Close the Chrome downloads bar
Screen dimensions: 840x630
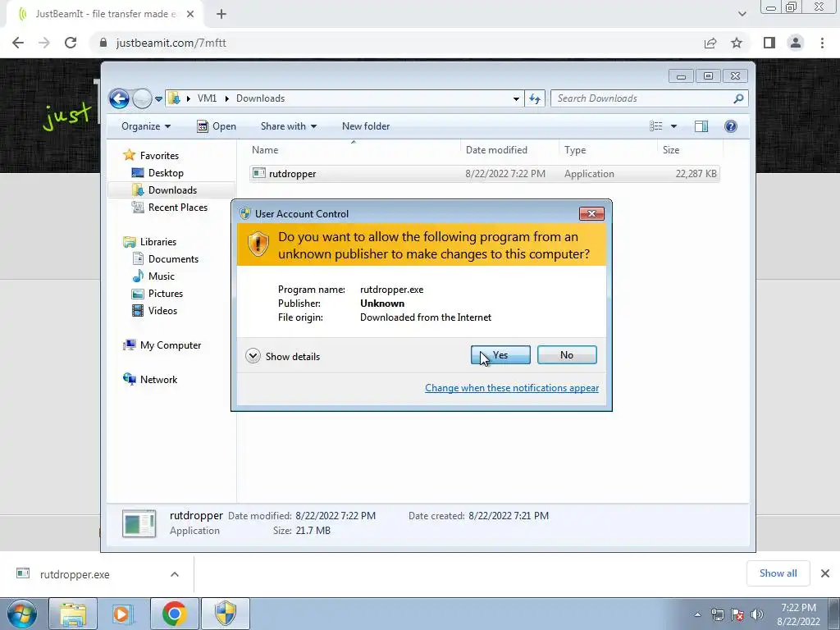pyautogui.click(x=825, y=573)
